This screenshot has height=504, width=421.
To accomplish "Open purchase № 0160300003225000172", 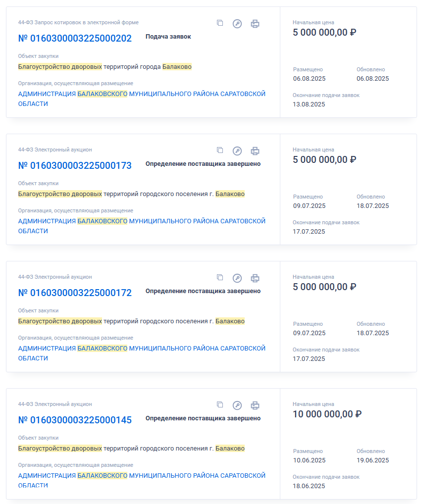I will [x=75, y=293].
